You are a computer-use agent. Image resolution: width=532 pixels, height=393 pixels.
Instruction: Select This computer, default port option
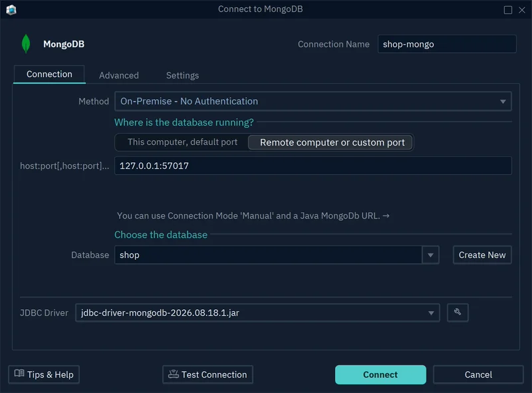182,142
